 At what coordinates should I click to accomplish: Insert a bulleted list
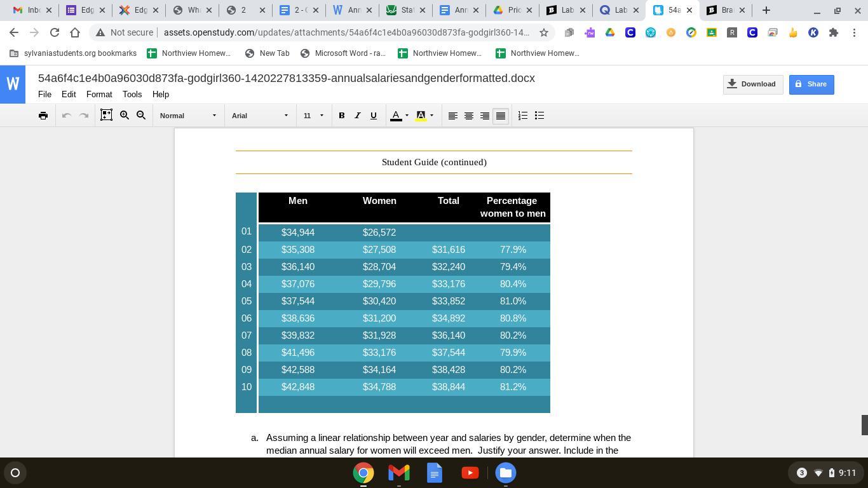click(539, 116)
